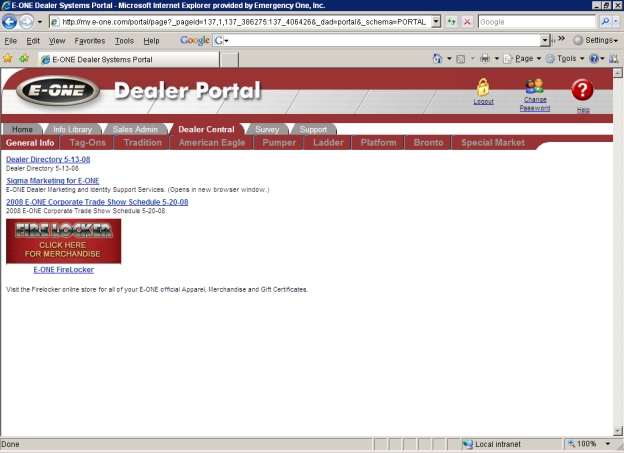Click the Print icon in the command bar

point(485,59)
